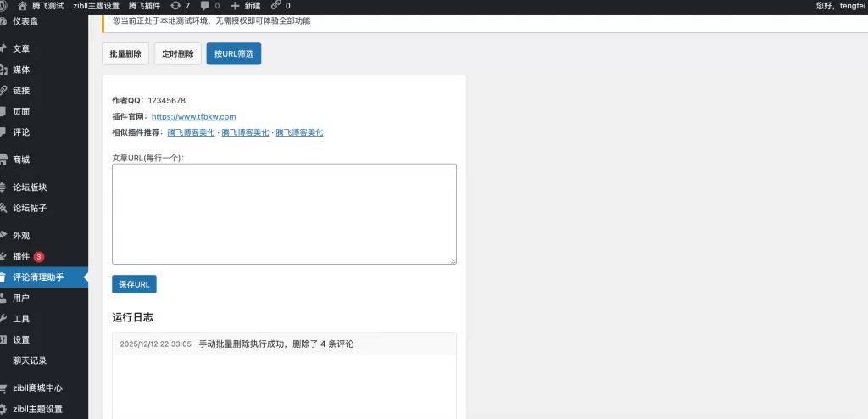Click the person icon next to 用户

point(3,299)
